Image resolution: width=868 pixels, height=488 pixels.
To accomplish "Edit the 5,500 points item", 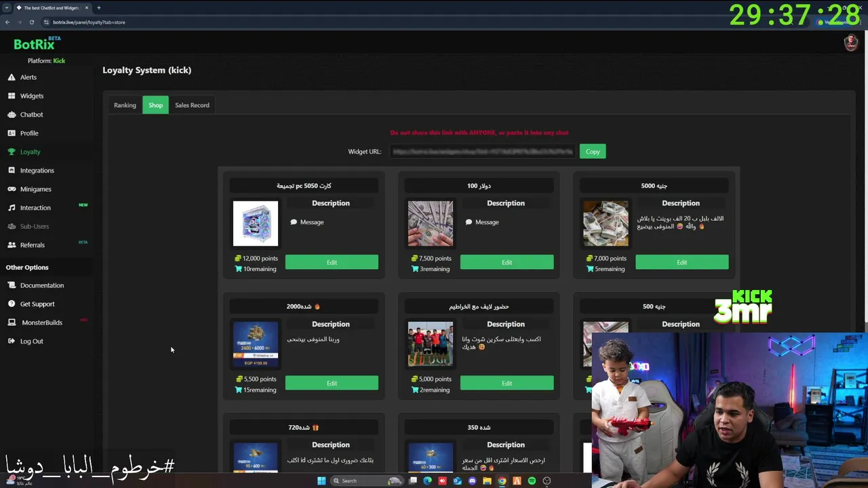I will [332, 383].
